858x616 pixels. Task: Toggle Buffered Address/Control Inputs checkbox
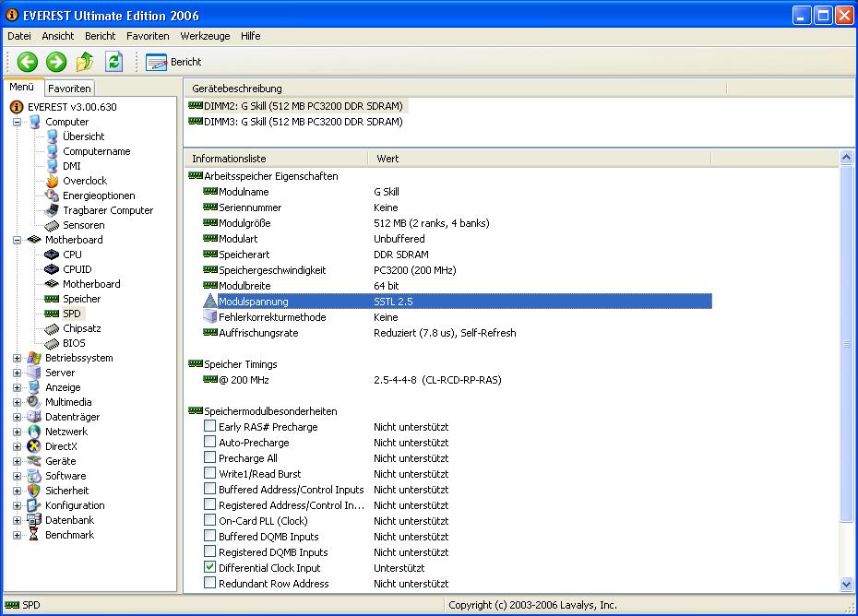[209, 488]
